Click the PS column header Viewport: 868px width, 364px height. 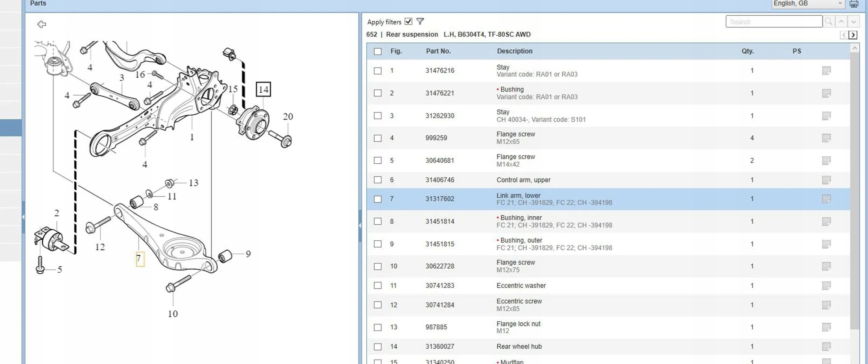pos(797,51)
